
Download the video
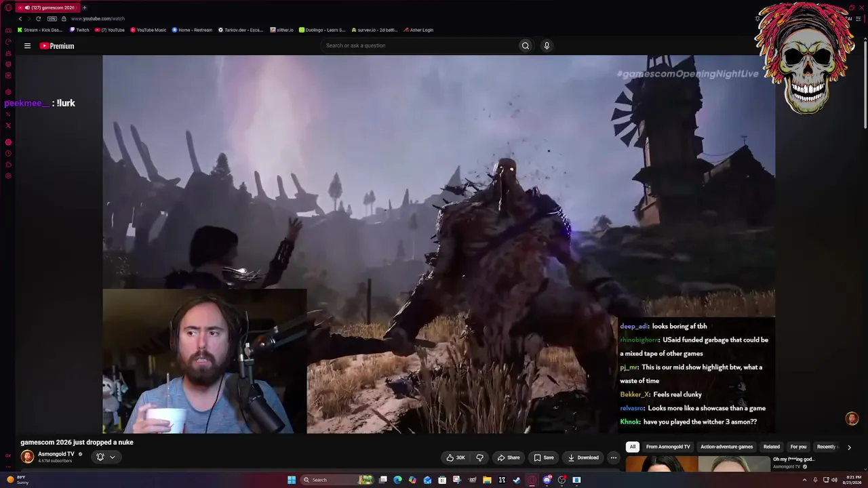pyautogui.click(x=583, y=457)
